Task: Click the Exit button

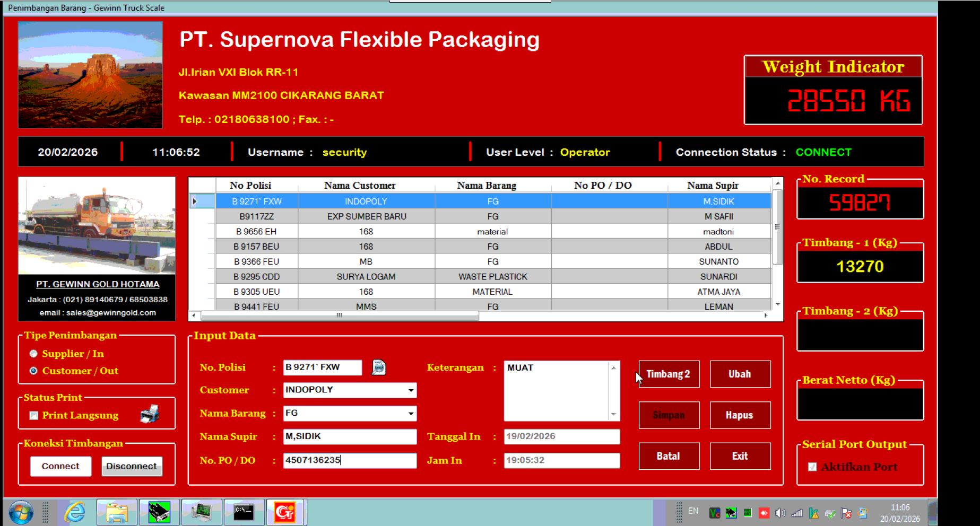Action: (740, 456)
